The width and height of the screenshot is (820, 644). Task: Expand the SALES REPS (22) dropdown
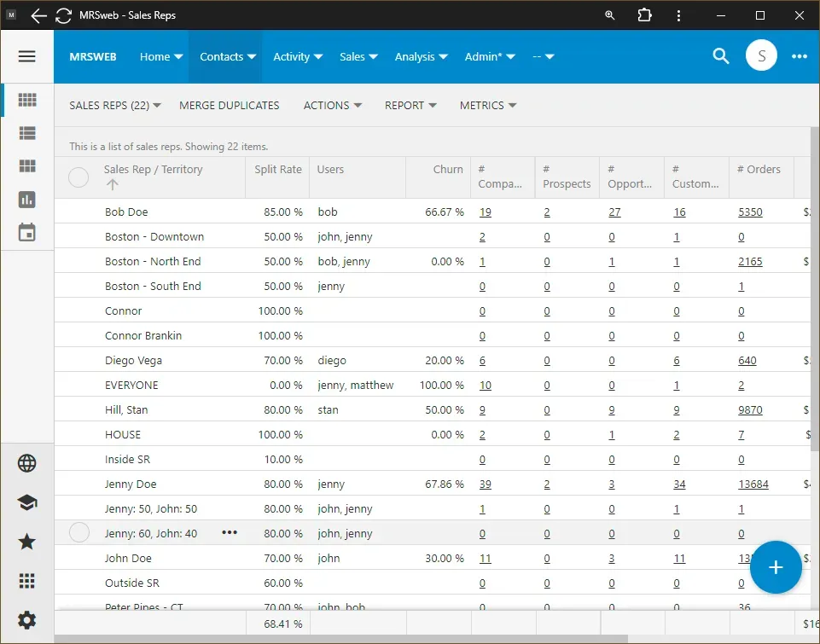115,106
